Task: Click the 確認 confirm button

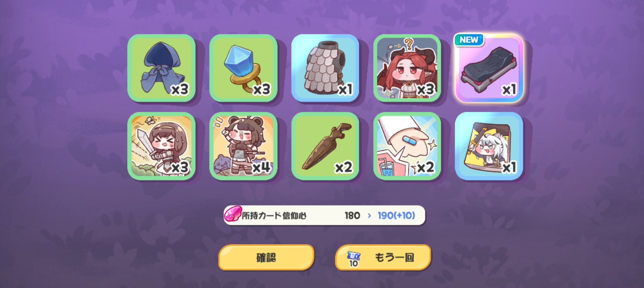Action: (x=266, y=257)
